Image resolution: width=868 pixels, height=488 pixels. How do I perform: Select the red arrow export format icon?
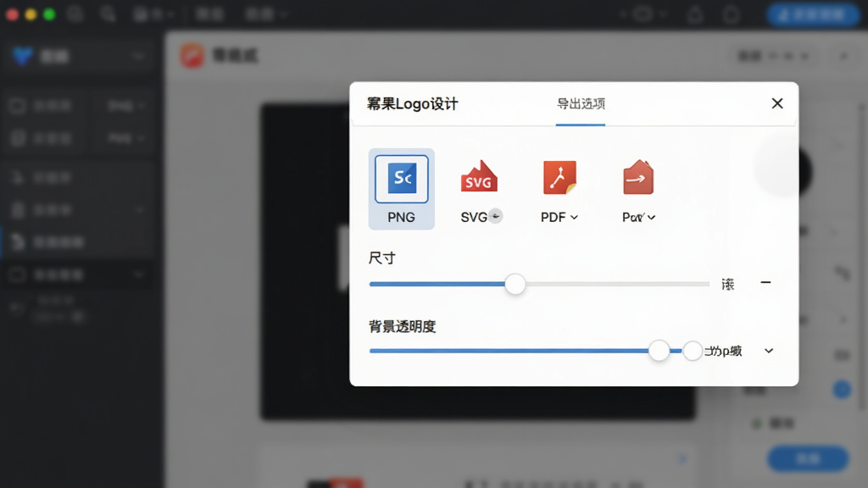pyautogui.click(x=638, y=177)
